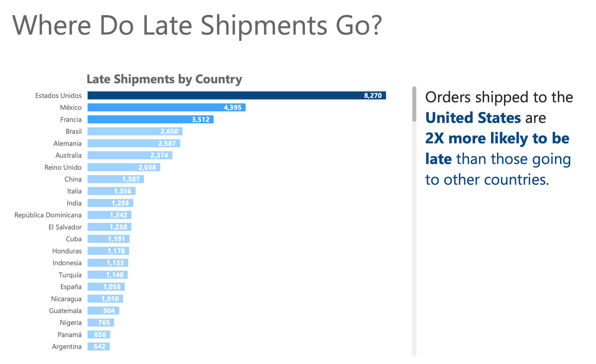
Task: Click the "Where Do Late Shipments Go?" heading
Action: [x=197, y=25]
